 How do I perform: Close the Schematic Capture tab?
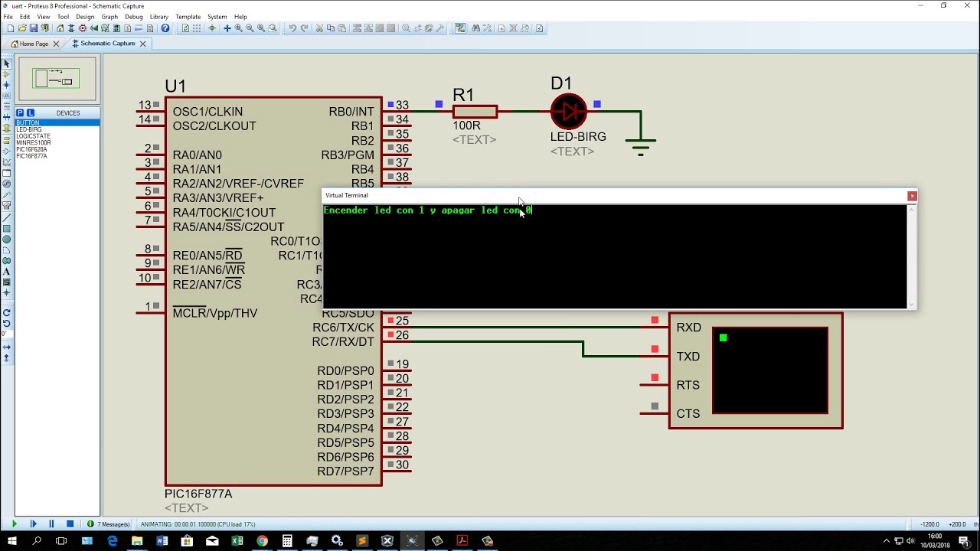click(x=142, y=44)
